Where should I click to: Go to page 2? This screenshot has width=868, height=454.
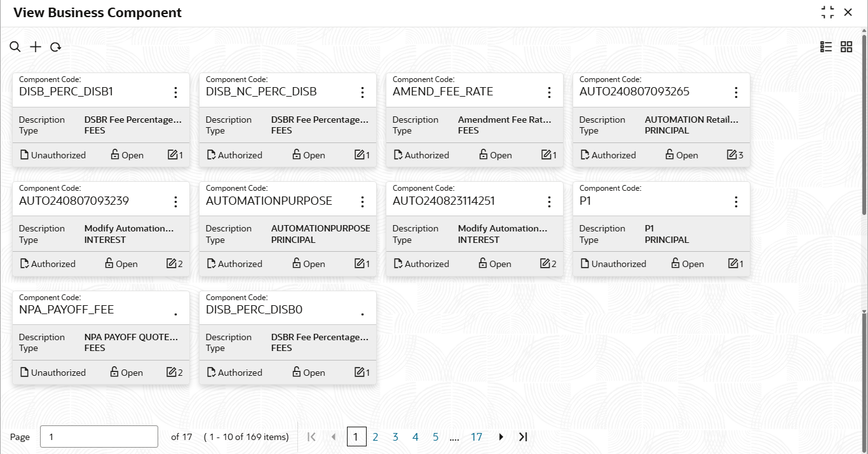click(376, 437)
